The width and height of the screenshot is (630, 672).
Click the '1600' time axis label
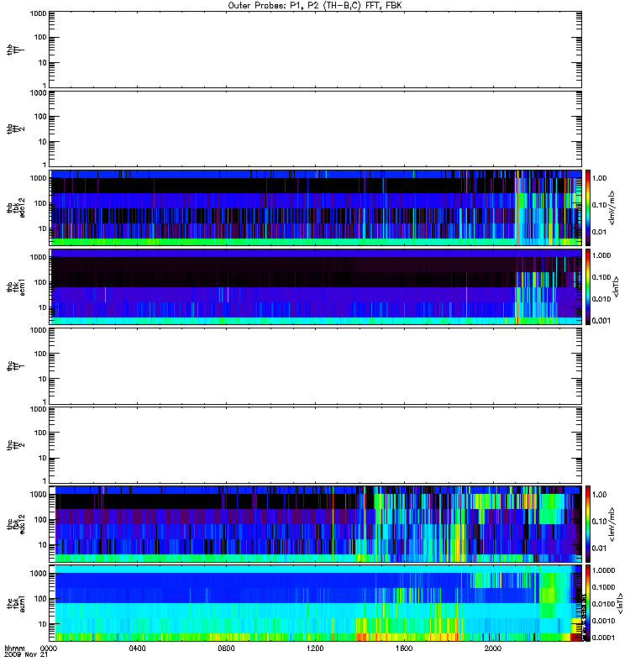(404, 648)
